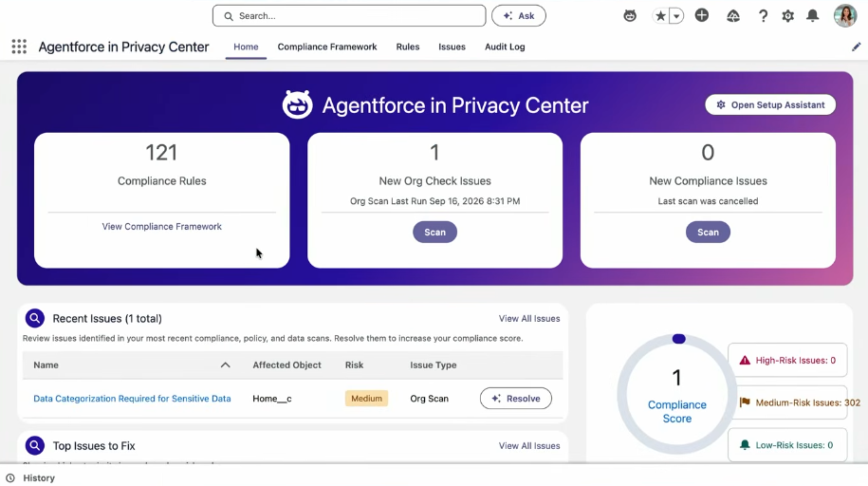
Task: Click the Agentforce mascot logo in banner
Action: point(297,104)
